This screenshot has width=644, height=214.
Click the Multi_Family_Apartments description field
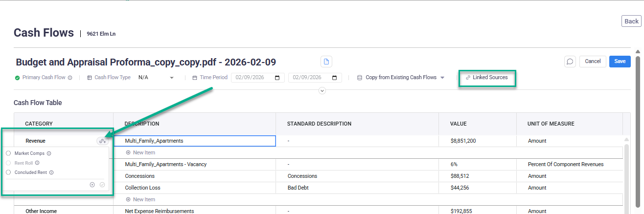point(194,141)
